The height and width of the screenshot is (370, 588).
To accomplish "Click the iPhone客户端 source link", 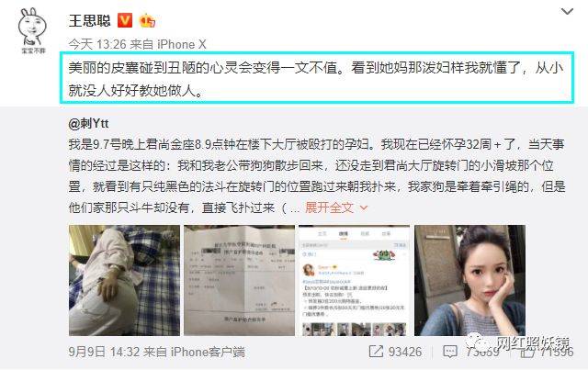I will 208,352.
